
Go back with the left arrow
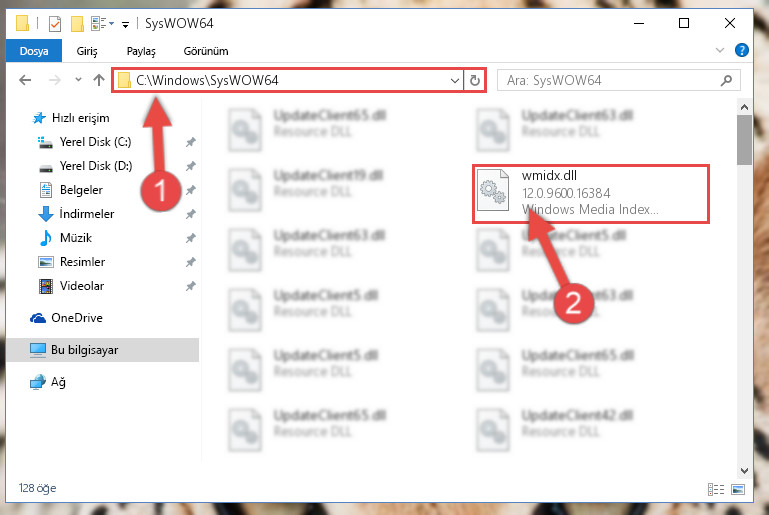click(x=25, y=80)
